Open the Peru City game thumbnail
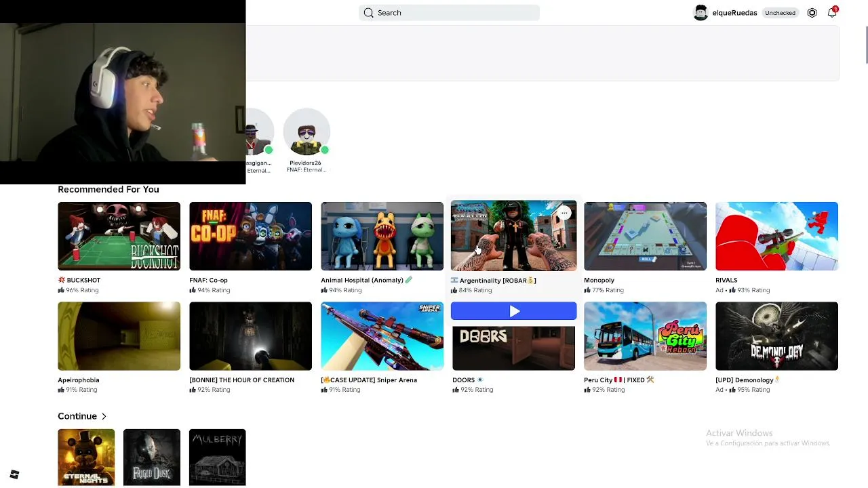 click(x=645, y=336)
